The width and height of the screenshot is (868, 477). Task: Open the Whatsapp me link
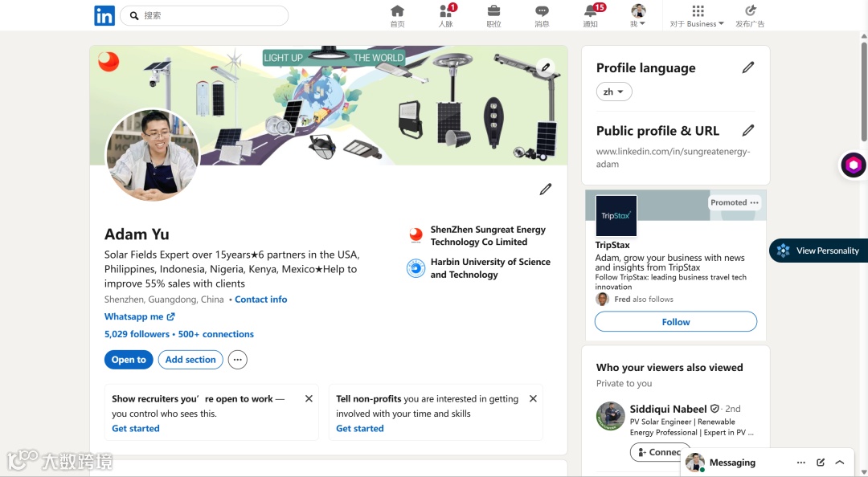tap(140, 316)
